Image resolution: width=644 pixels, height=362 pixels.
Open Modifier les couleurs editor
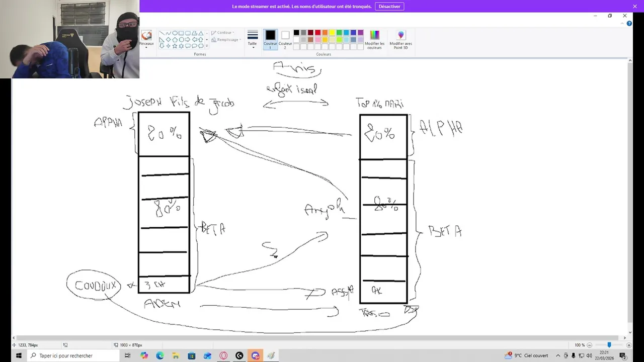point(375,39)
